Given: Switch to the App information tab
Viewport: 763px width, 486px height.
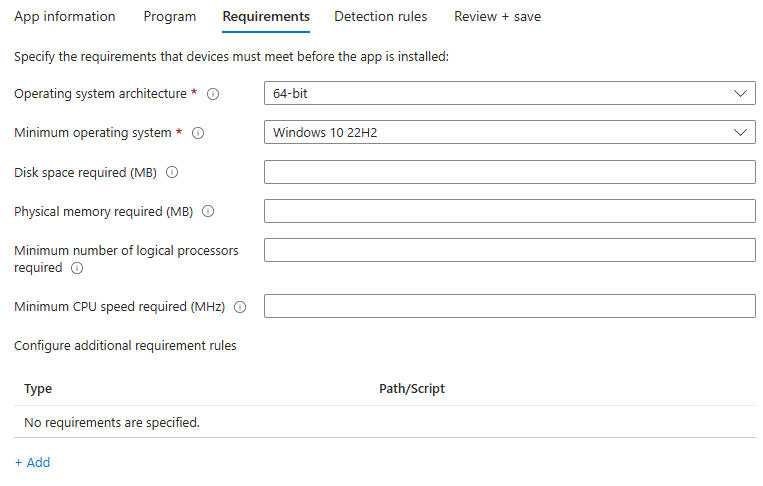Looking at the screenshot, I should (x=65, y=17).
